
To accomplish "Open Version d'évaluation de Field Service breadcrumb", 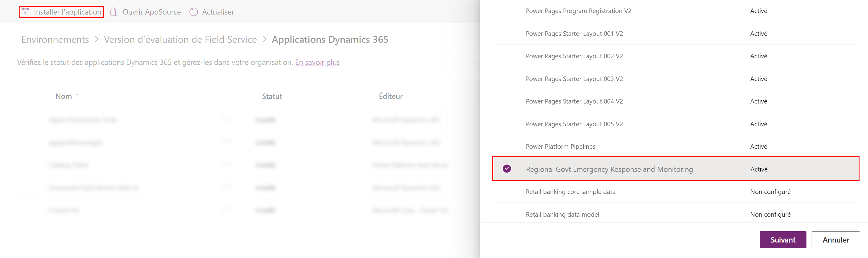I will click(180, 39).
